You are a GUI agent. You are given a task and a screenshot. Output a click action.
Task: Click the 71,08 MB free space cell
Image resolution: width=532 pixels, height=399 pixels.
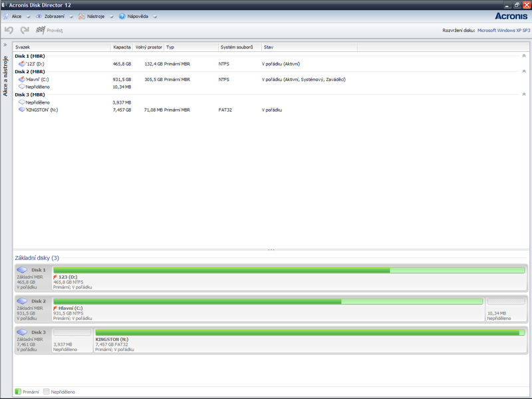tap(154, 110)
